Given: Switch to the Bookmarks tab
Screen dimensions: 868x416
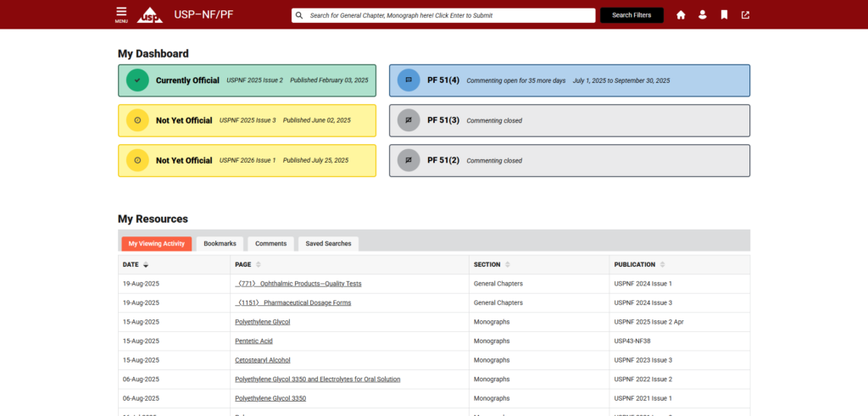Looking at the screenshot, I should click(x=220, y=244).
